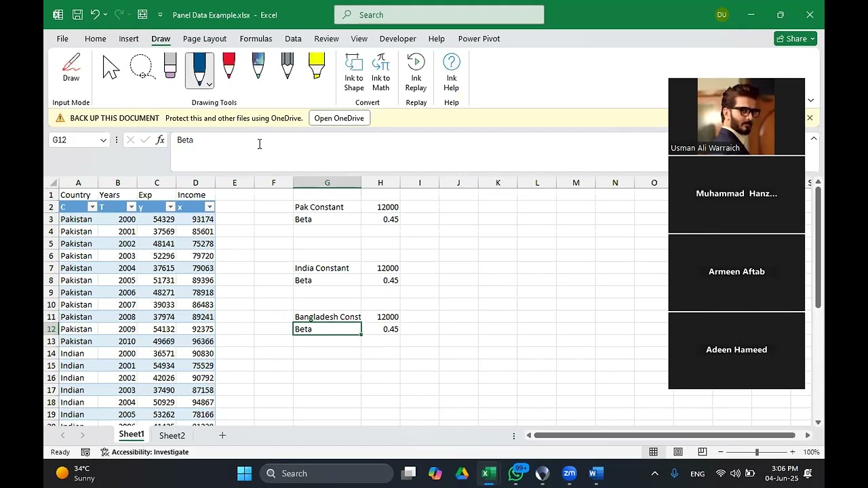Open Excel from the taskbar
Image resolution: width=868 pixels, height=488 pixels.
[488, 473]
